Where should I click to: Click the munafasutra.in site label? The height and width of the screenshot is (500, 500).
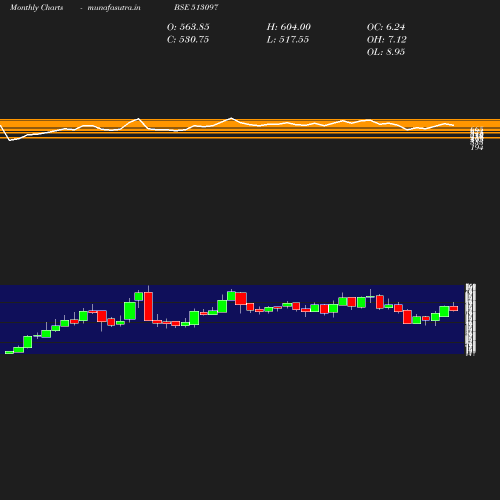tap(114, 7)
